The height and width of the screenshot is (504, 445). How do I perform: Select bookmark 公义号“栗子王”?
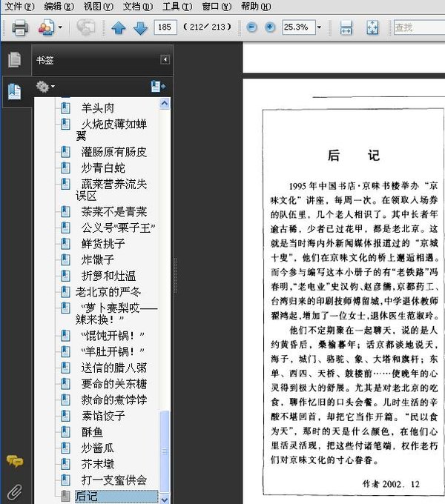pos(118,228)
